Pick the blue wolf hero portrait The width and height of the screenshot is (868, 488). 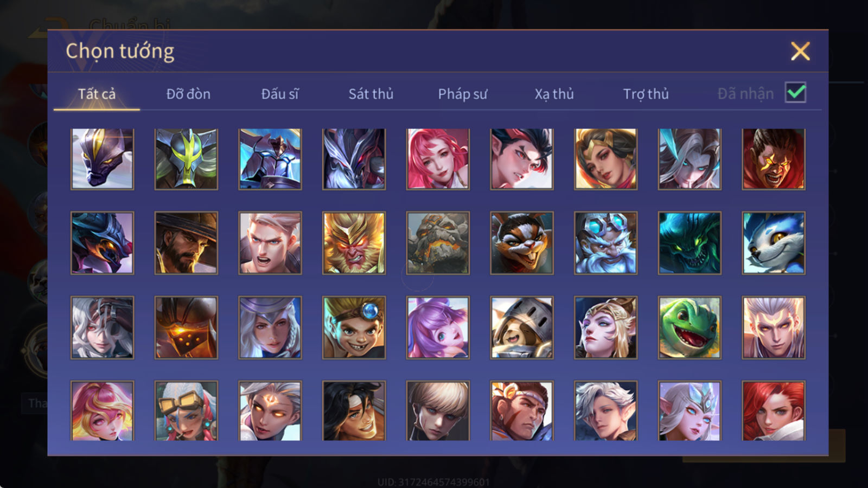click(774, 243)
